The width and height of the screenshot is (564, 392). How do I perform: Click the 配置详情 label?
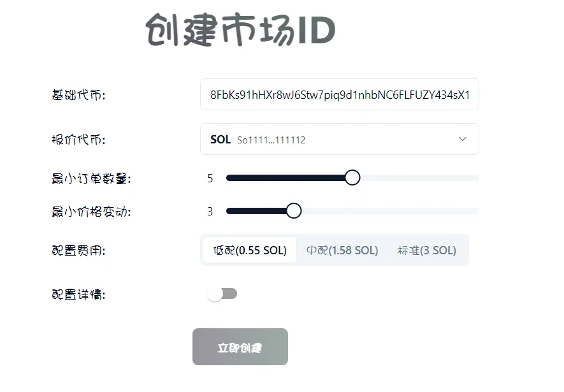[78, 294]
